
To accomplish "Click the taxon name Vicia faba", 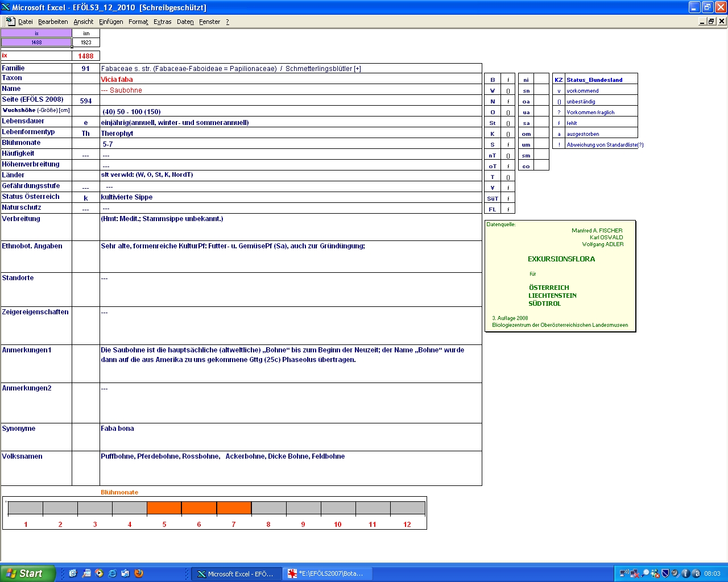I will (117, 80).
